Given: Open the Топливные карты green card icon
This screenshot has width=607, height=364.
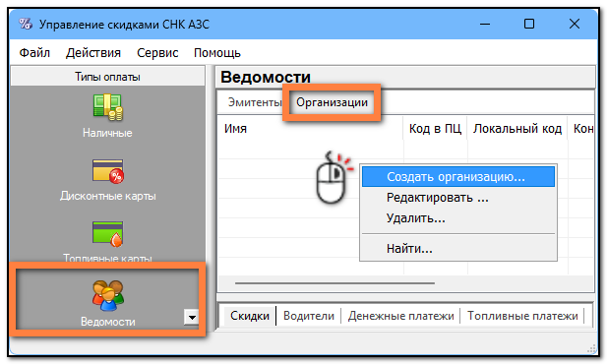Looking at the screenshot, I should click(x=107, y=234).
